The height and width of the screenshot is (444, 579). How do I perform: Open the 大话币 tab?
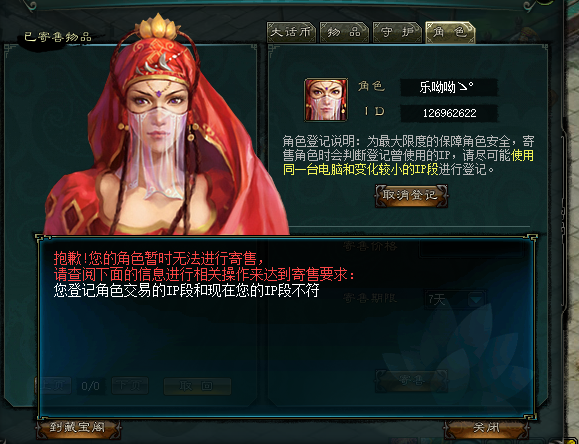tap(291, 33)
